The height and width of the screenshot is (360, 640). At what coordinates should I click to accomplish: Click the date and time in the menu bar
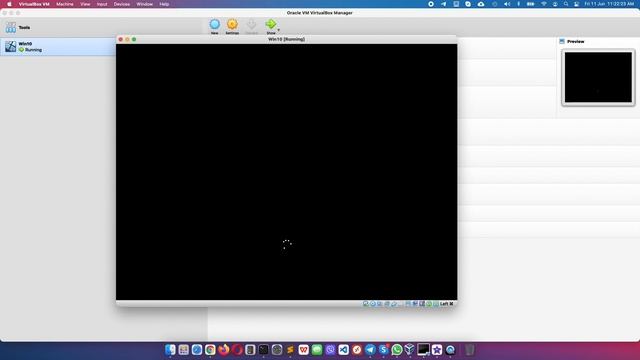click(609, 4)
